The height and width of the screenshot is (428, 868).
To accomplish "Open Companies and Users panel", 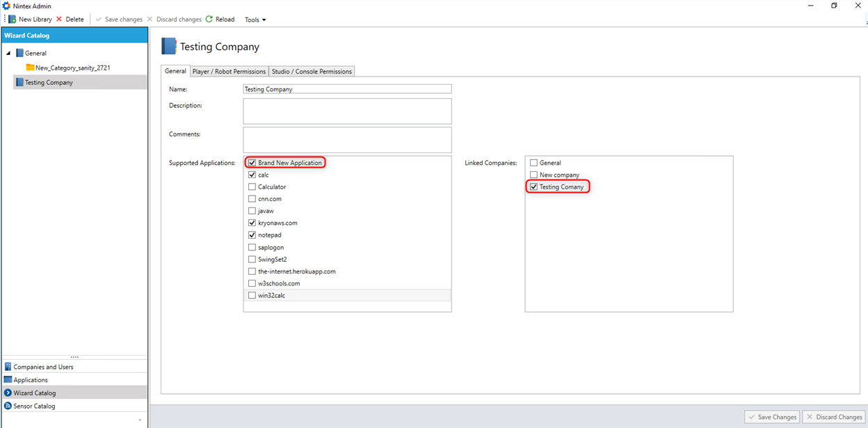I will pos(43,367).
